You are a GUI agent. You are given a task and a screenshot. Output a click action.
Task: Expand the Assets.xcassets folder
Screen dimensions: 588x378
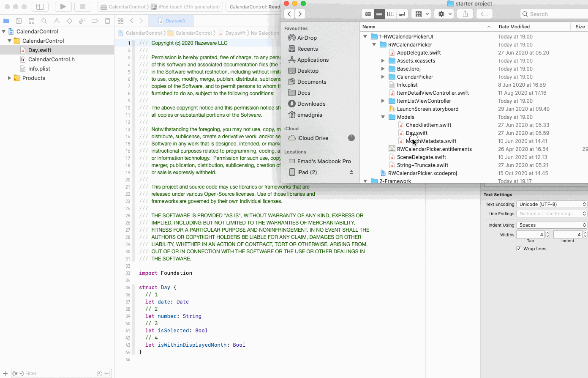(383, 61)
